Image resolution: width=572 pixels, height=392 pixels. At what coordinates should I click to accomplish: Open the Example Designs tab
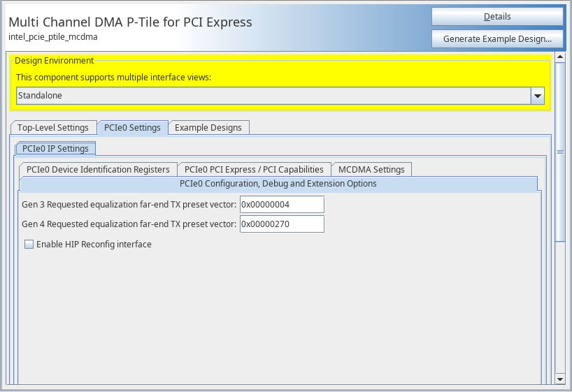(x=208, y=128)
